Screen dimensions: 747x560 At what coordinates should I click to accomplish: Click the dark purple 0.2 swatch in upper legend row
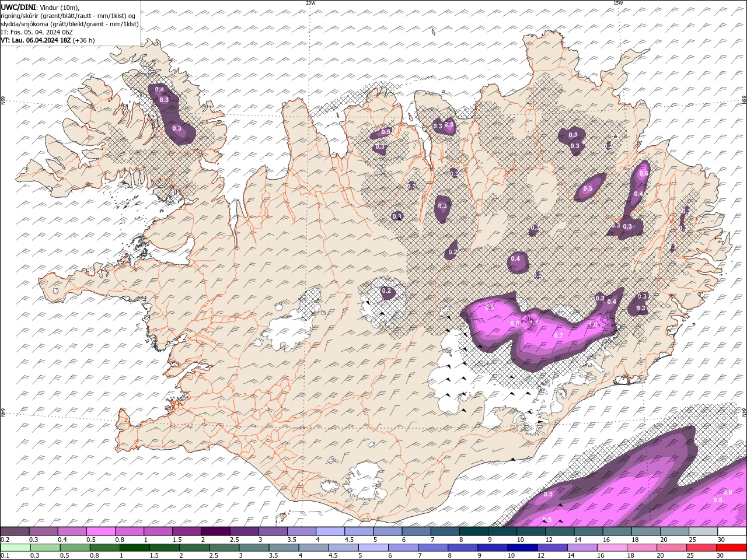pos(15,531)
